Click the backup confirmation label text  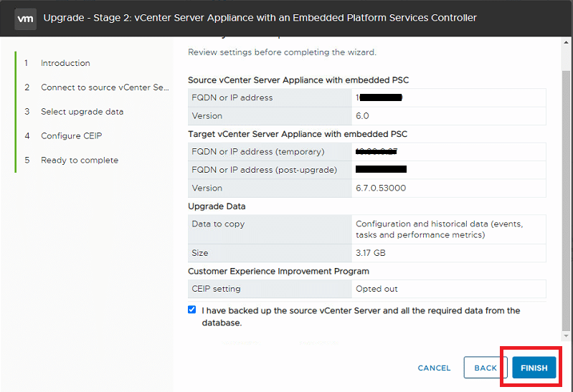(361, 316)
